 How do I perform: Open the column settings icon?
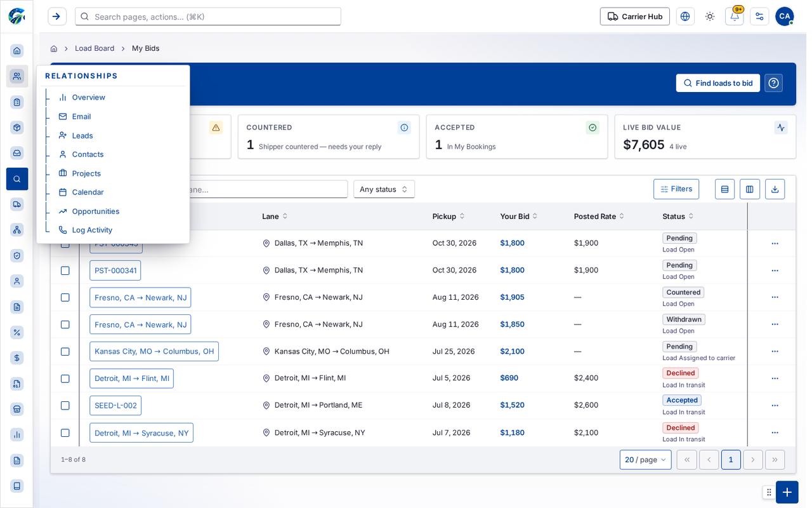coord(750,189)
